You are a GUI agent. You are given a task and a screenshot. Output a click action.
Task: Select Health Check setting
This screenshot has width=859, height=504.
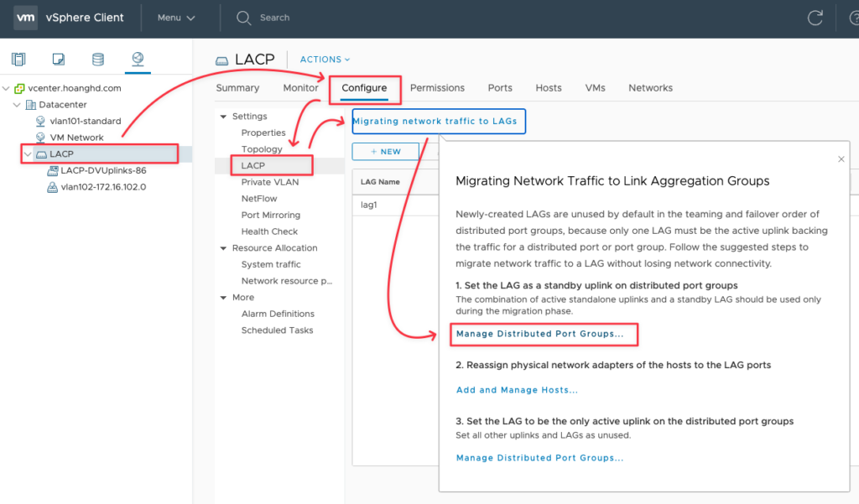pyautogui.click(x=269, y=231)
